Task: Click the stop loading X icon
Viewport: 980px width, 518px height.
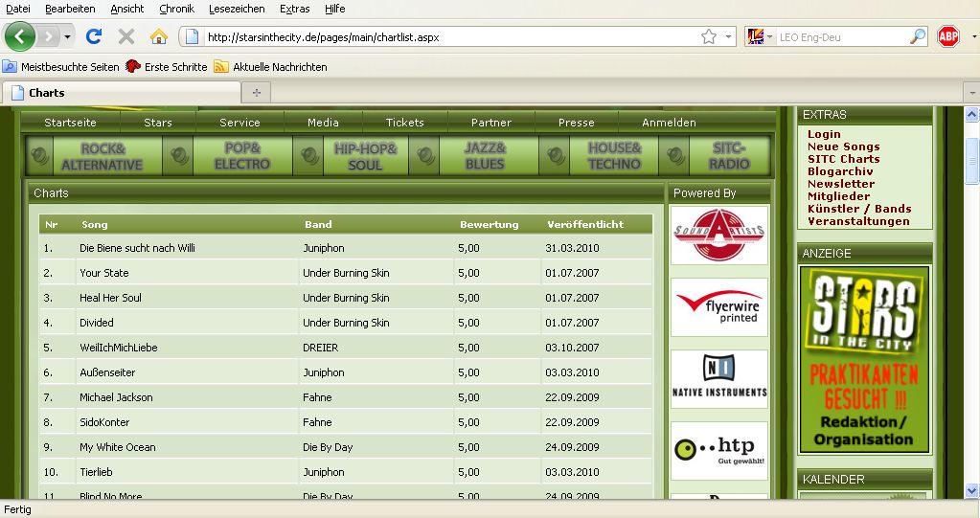Action: (x=126, y=37)
